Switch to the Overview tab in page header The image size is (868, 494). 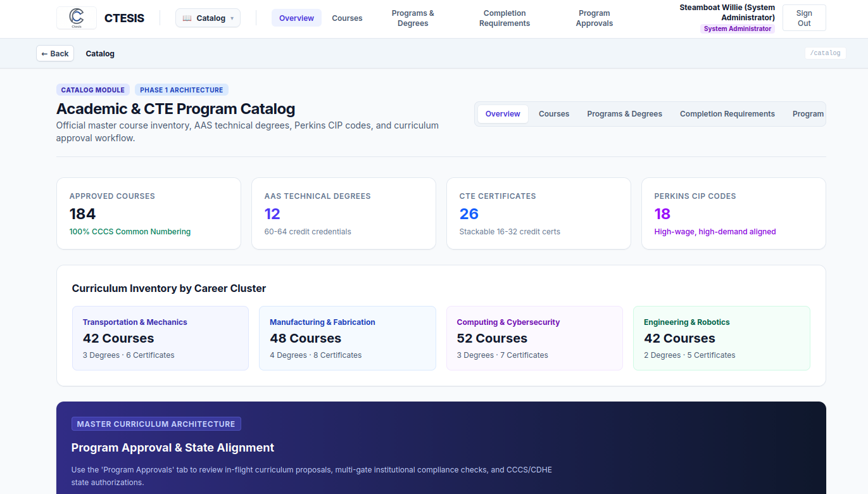point(503,114)
